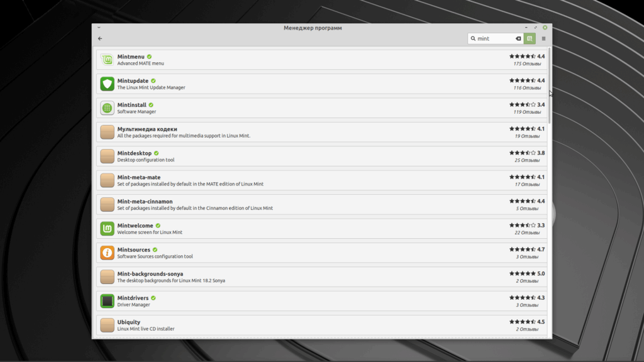Click the Ubiquity package icon
Image resolution: width=644 pixels, height=362 pixels.
(107, 325)
